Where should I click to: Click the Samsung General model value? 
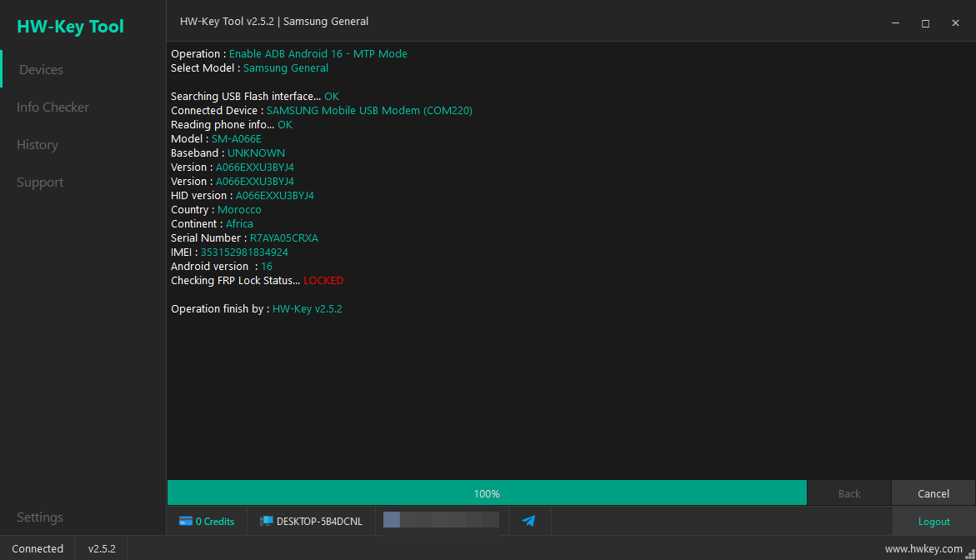click(x=286, y=67)
